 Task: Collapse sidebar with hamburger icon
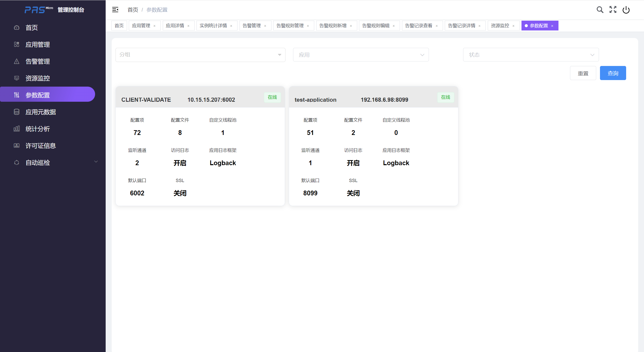[x=115, y=10]
